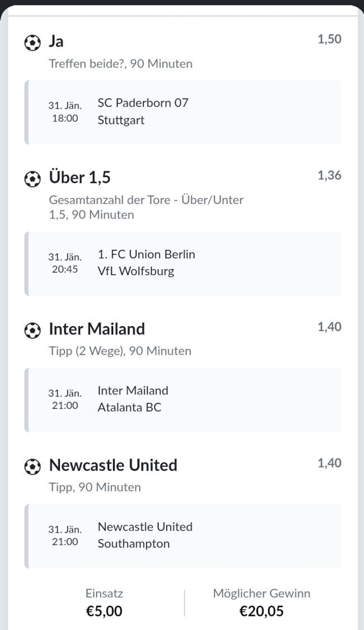This screenshot has height=630, width=364.
Task: Open the SC Paderborn 07 vs Stuttgart match card
Action: point(183,112)
